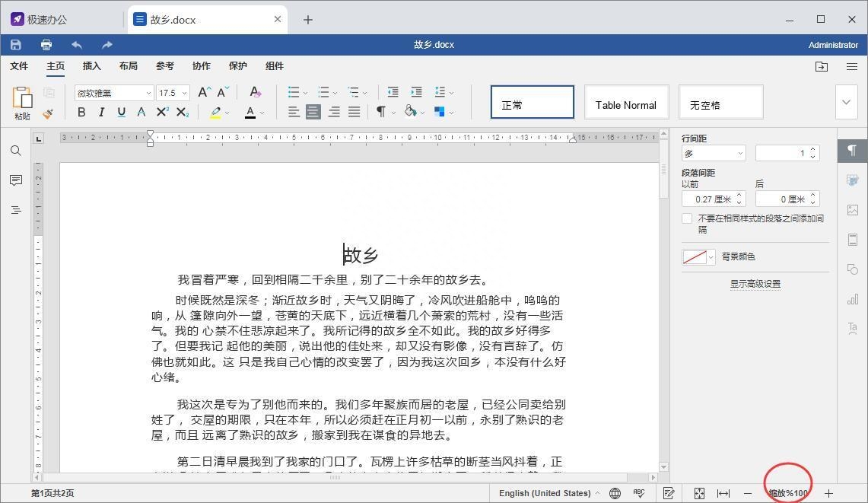
Task: Open the Format Painter tool
Action: (48, 113)
